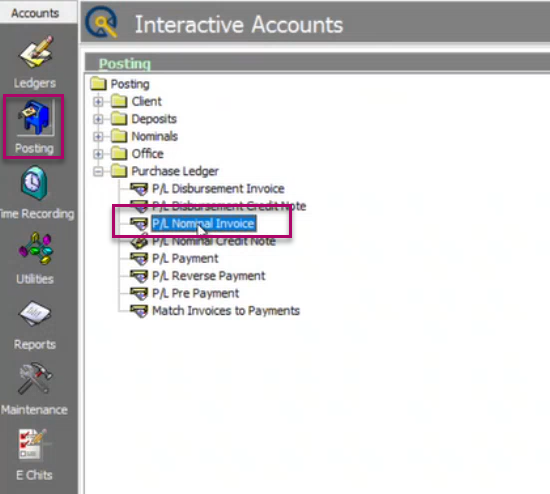Open P/L Payment posting item
Viewport: 550px width, 494px height.
coord(185,259)
